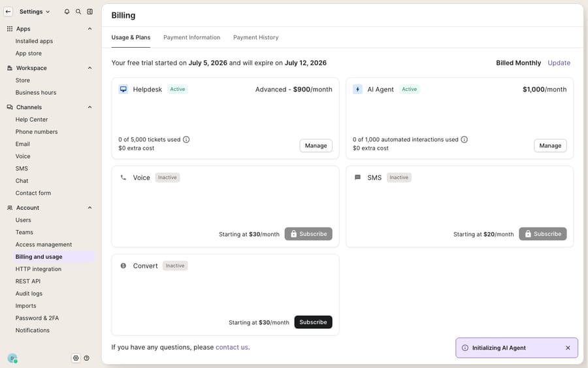Dismiss the Initializing AI Agent notification

(x=568, y=348)
